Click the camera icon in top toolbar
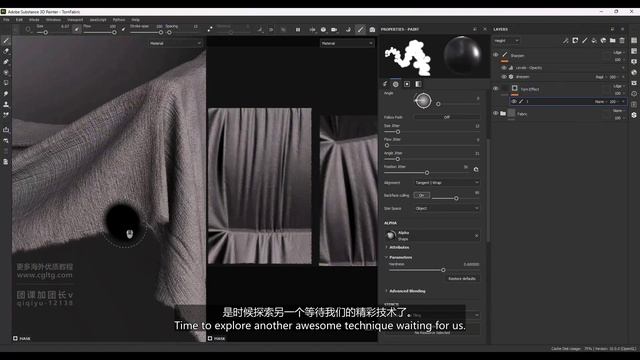The width and height of the screenshot is (640, 360). coord(334,29)
